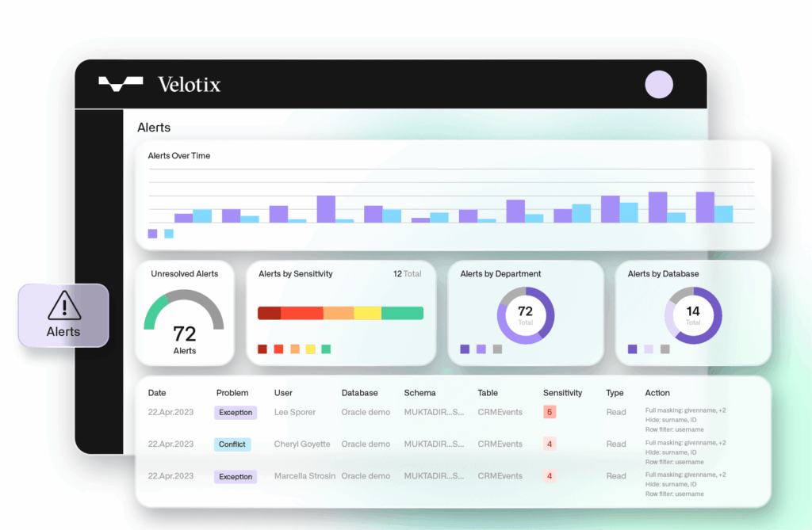812x530 pixels.
Task: Click the bright red sensitivity legend square
Action: coord(278,349)
